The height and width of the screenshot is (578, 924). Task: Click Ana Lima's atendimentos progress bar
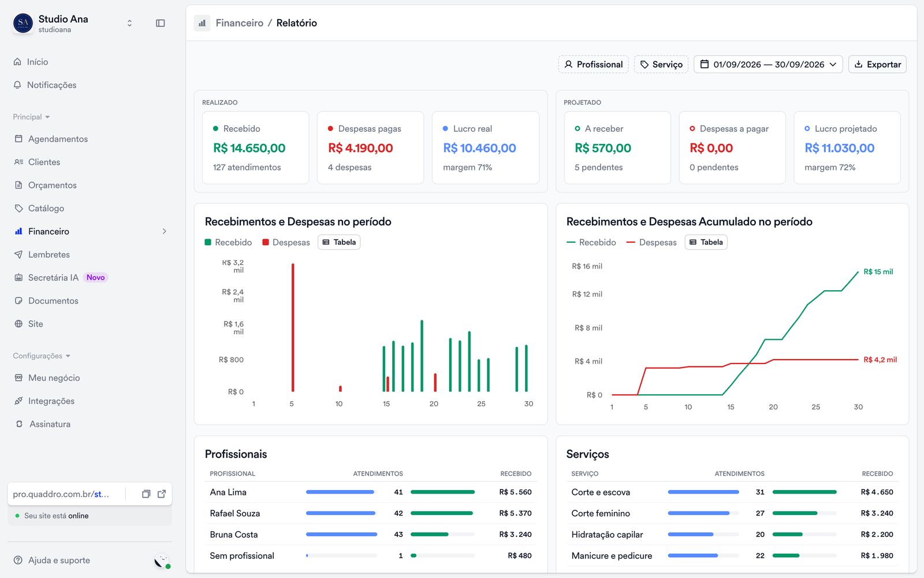coord(341,492)
